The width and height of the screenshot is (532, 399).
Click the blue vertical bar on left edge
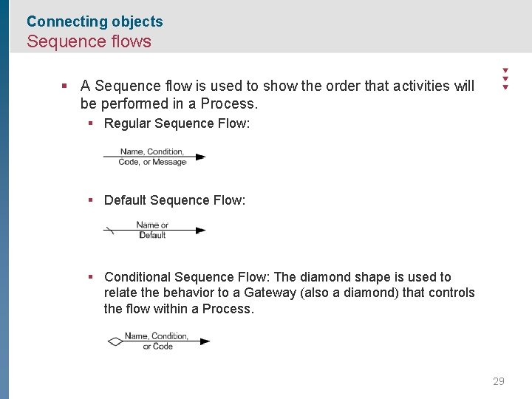(4, 222)
